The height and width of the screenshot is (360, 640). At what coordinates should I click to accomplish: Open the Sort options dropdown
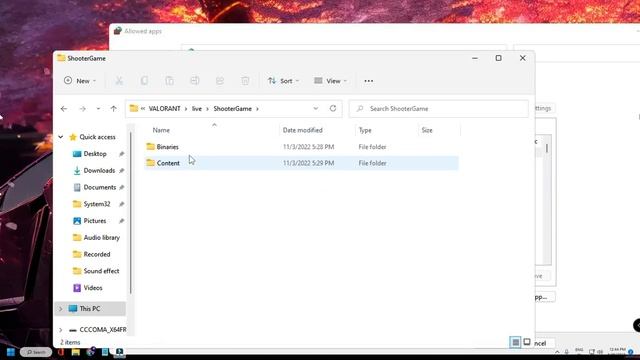(283, 81)
